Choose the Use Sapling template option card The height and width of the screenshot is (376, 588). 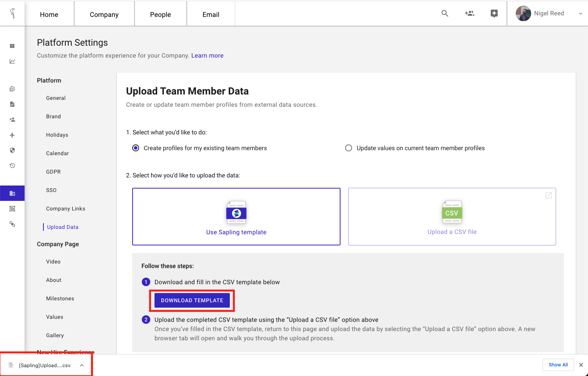pyautogui.click(x=236, y=217)
